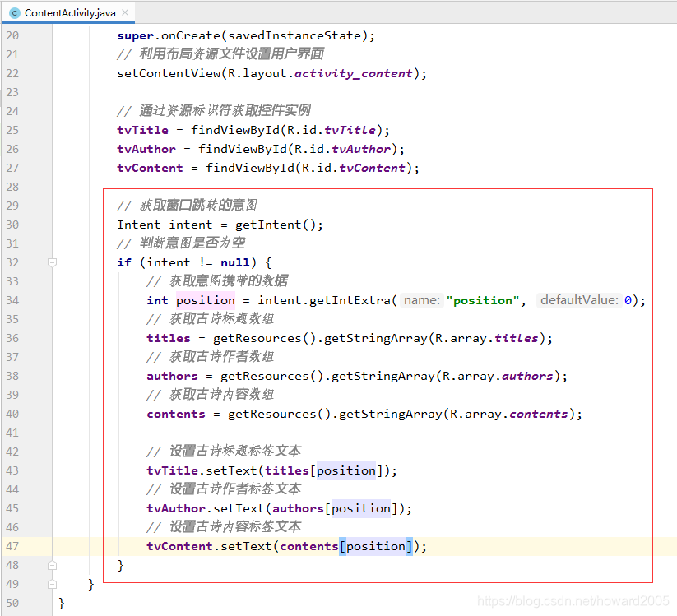This screenshot has width=677, height=616.
Task: Click 'R.array.titles' resource reference
Action: pos(487,339)
